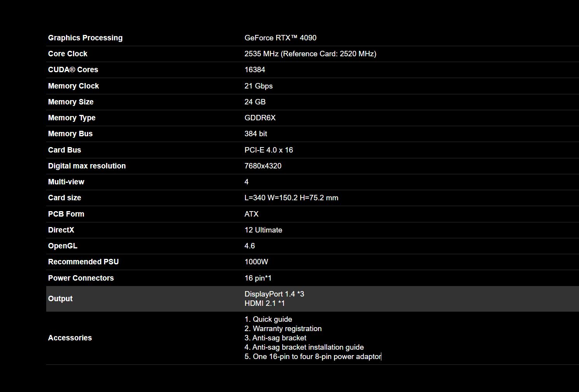
Task: Click the 'CUDA® Cores' label
Action: click(73, 69)
